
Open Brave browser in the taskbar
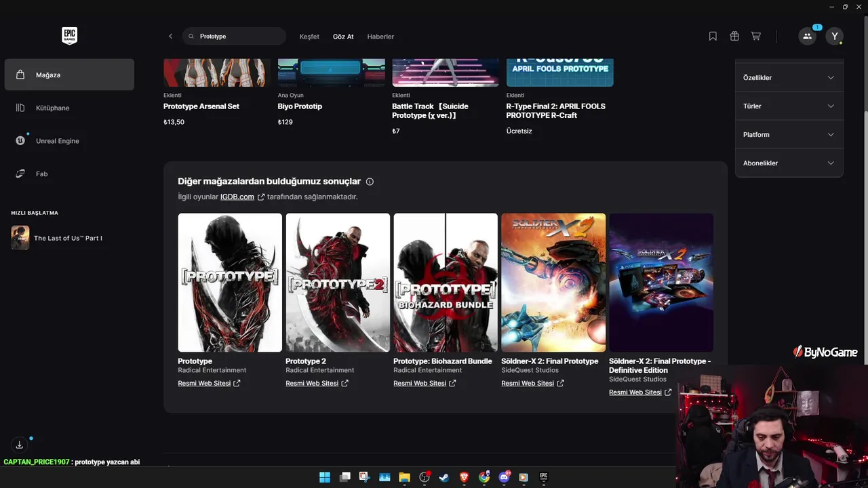[464, 477]
